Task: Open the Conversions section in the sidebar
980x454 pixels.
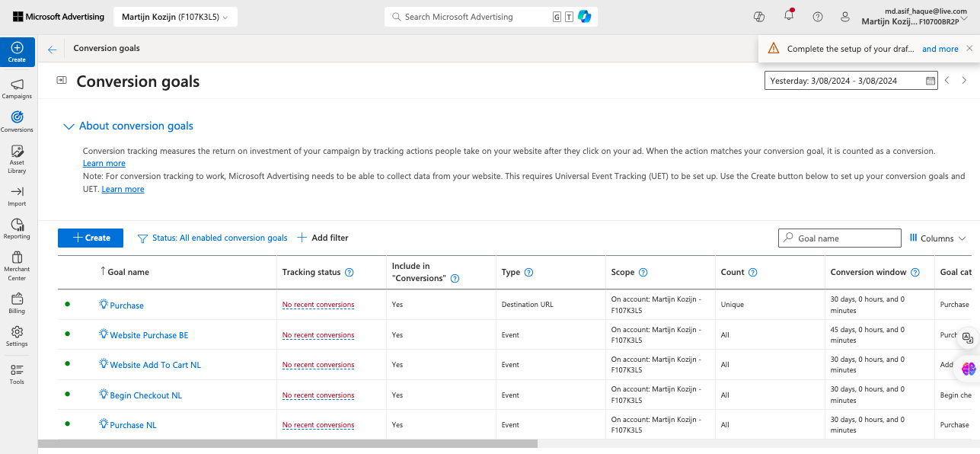Action: click(17, 122)
